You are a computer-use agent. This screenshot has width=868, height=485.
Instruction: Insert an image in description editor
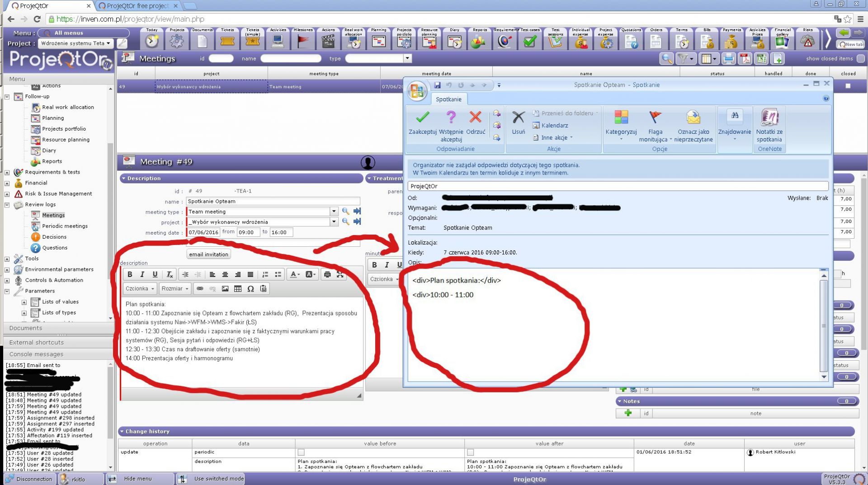pyautogui.click(x=225, y=289)
